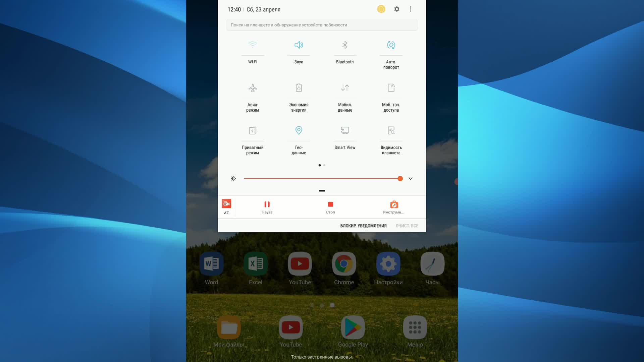Switch to second quick settings page
The width and height of the screenshot is (644, 362).
click(x=324, y=165)
